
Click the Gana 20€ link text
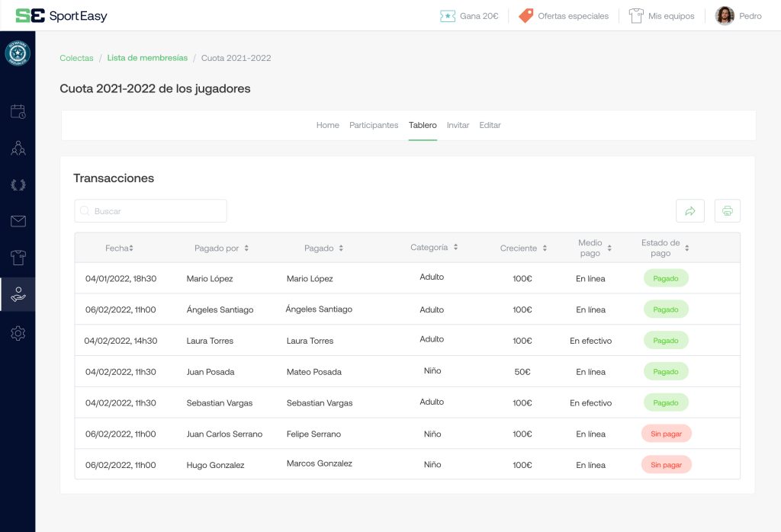(479, 16)
